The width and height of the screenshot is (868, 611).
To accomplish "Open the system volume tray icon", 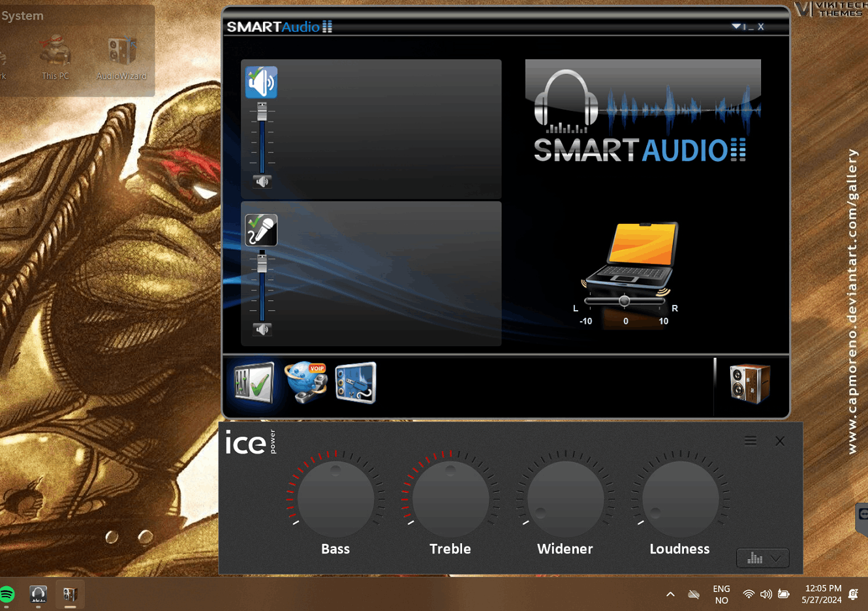I will click(766, 594).
